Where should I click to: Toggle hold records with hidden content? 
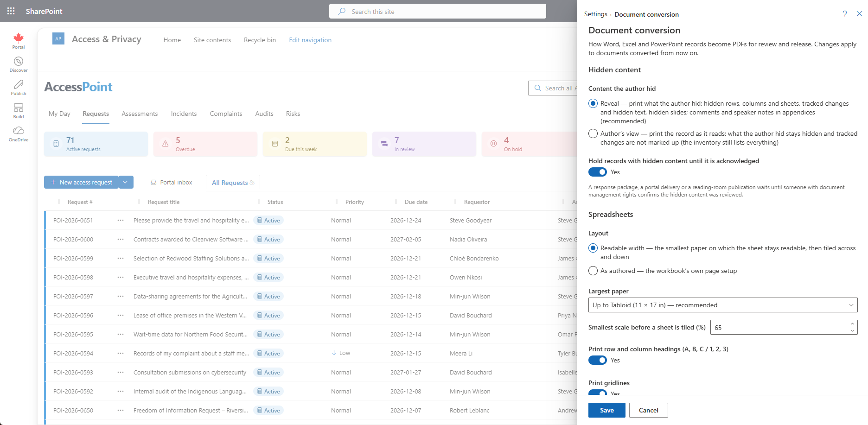[x=598, y=172]
